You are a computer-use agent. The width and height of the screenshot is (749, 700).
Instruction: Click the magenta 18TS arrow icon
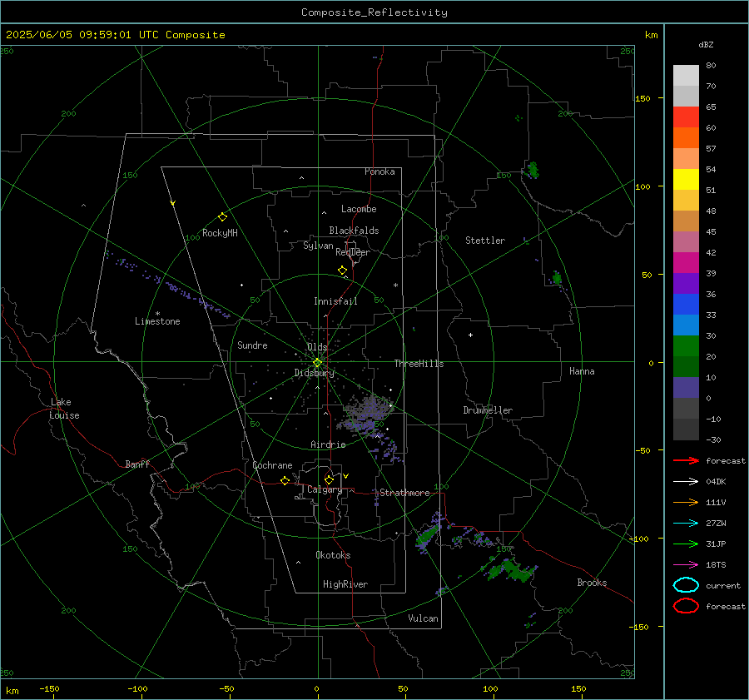pos(686,565)
